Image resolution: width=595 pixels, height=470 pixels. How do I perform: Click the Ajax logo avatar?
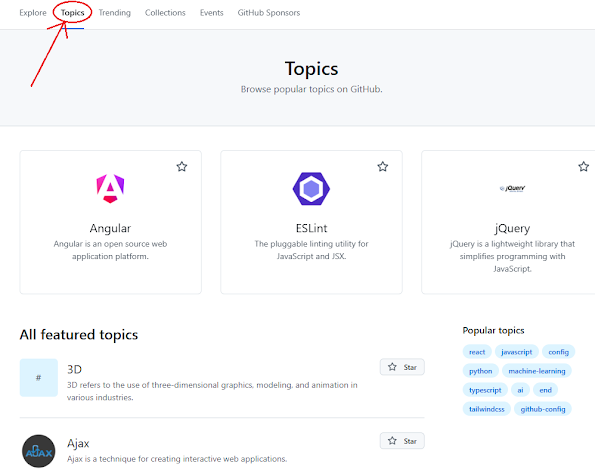(39, 451)
